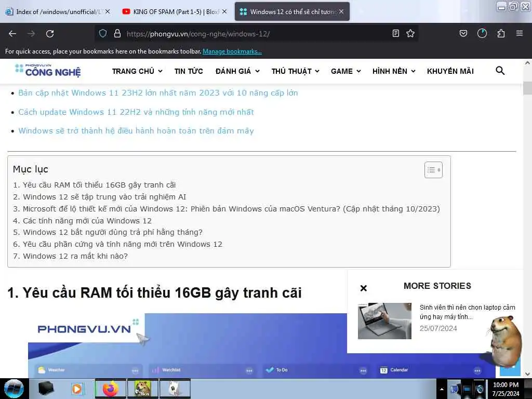Go back to the previous page

coord(12,34)
